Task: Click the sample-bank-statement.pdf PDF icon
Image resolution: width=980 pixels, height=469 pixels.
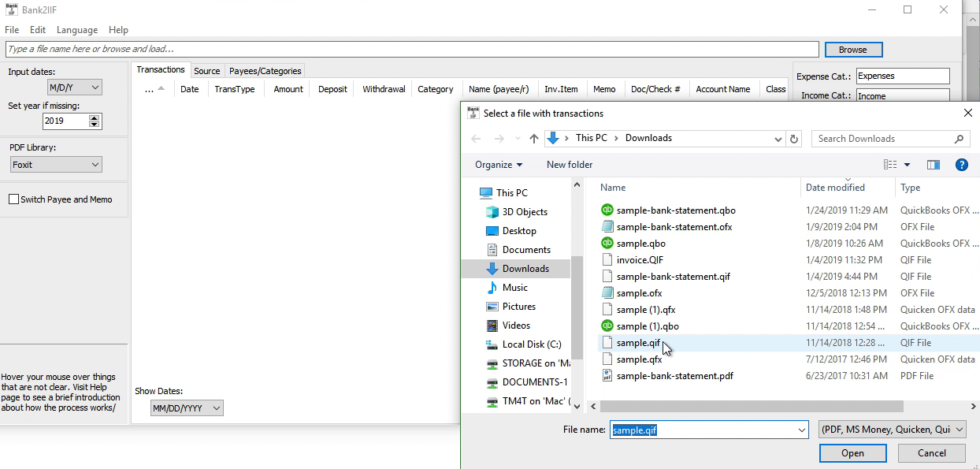Action: point(607,376)
